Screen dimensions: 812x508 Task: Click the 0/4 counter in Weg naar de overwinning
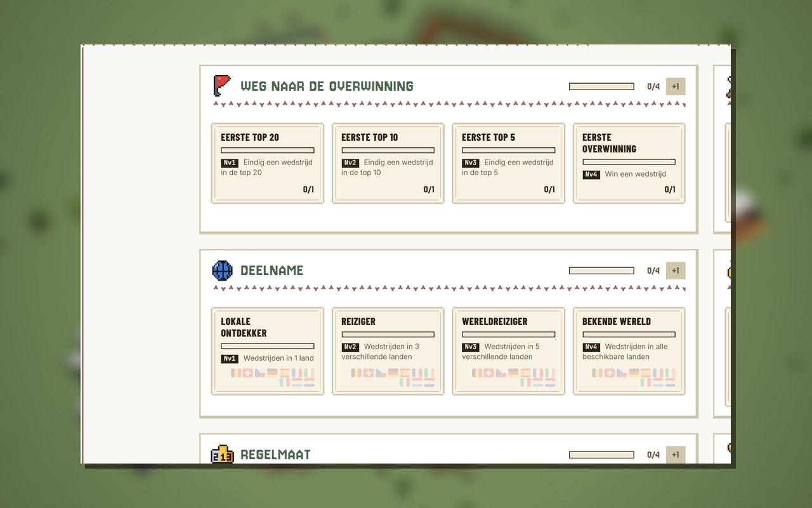(x=653, y=86)
